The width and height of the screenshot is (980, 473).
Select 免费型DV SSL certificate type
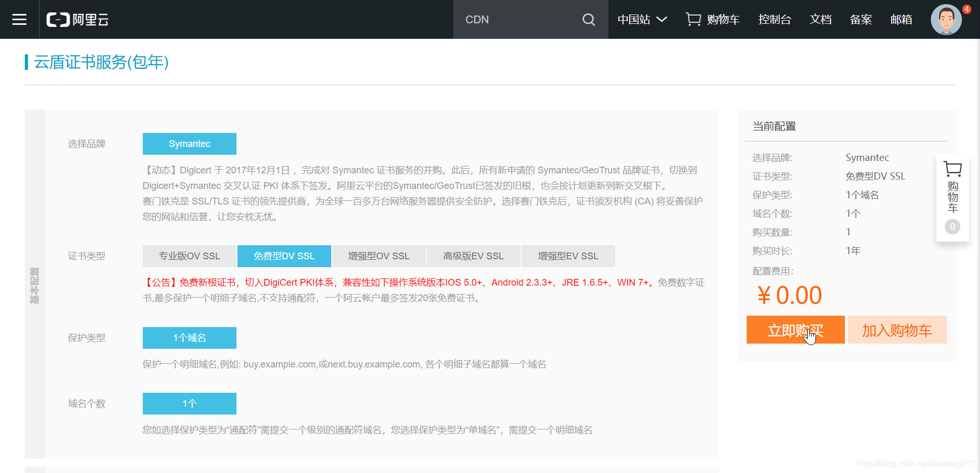284,256
